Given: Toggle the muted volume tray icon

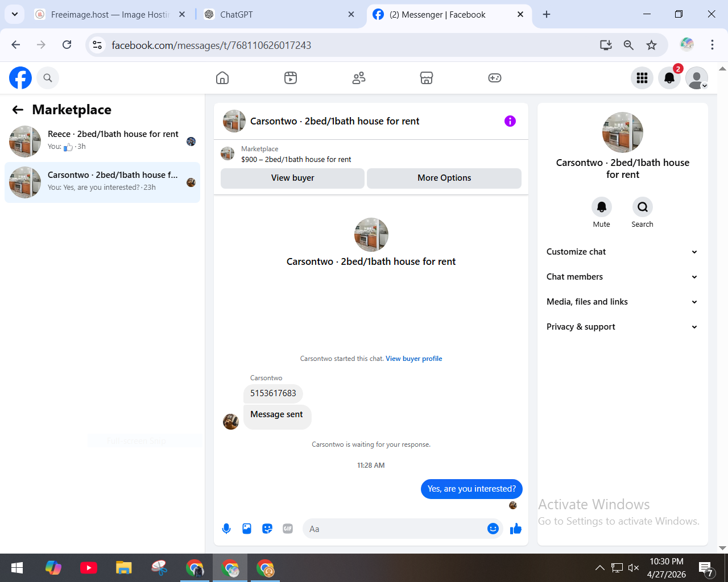Looking at the screenshot, I should 634,568.
